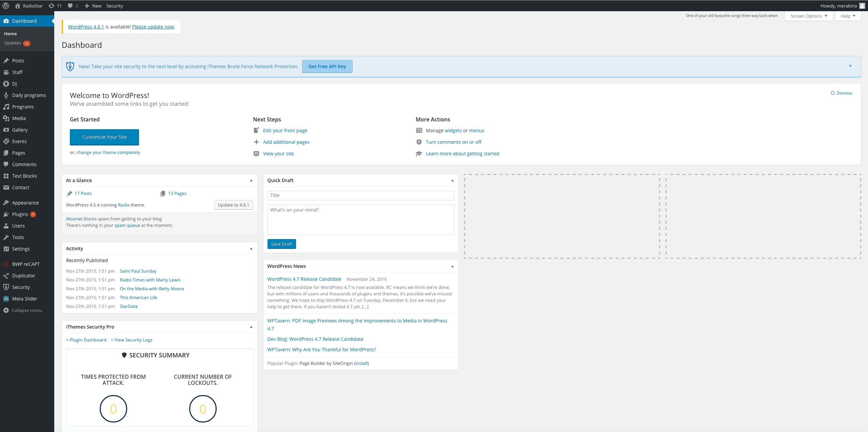This screenshot has width=868, height=432.
Task: Click the What's on your mind textarea
Action: 361,219
